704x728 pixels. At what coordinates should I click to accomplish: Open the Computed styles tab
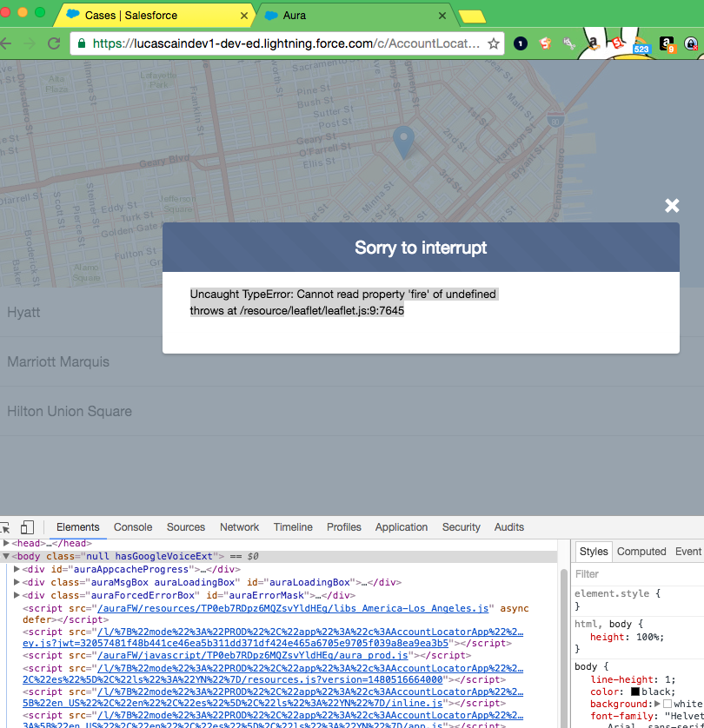point(641,552)
